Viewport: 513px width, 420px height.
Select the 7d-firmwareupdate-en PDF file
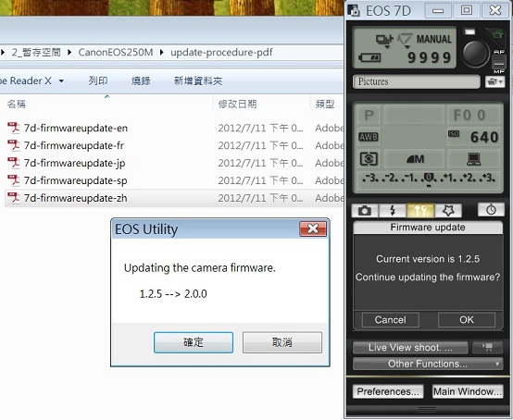(x=76, y=128)
